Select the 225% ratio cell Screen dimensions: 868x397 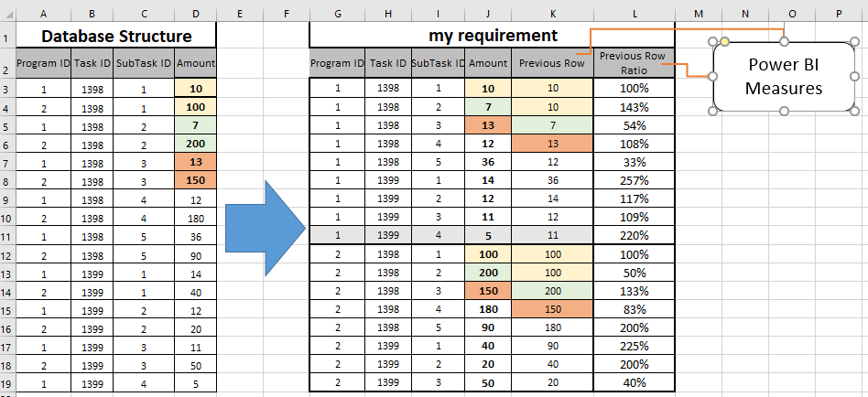[635, 346]
